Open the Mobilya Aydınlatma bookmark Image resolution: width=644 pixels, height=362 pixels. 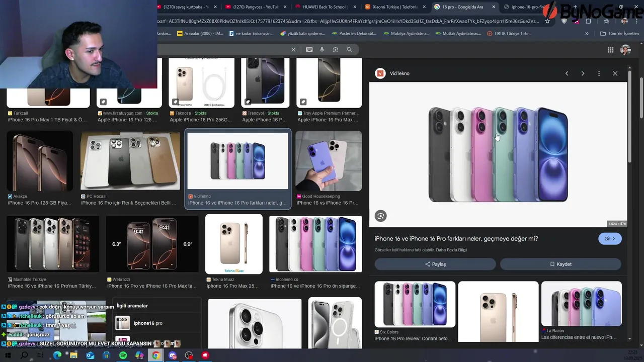click(406, 34)
